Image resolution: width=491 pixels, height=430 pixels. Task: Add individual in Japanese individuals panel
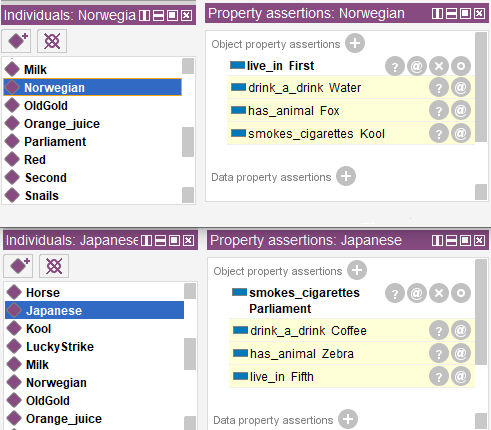[18, 266]
